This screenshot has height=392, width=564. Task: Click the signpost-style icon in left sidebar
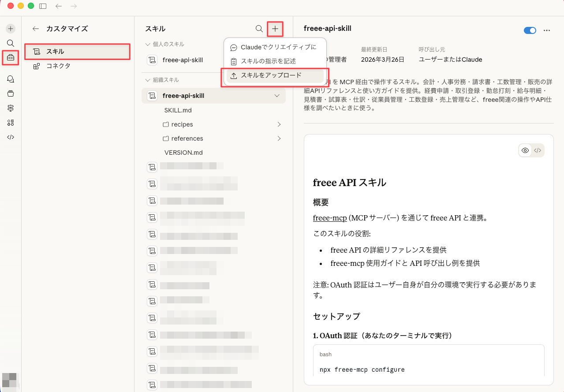[x=11, y=108]
